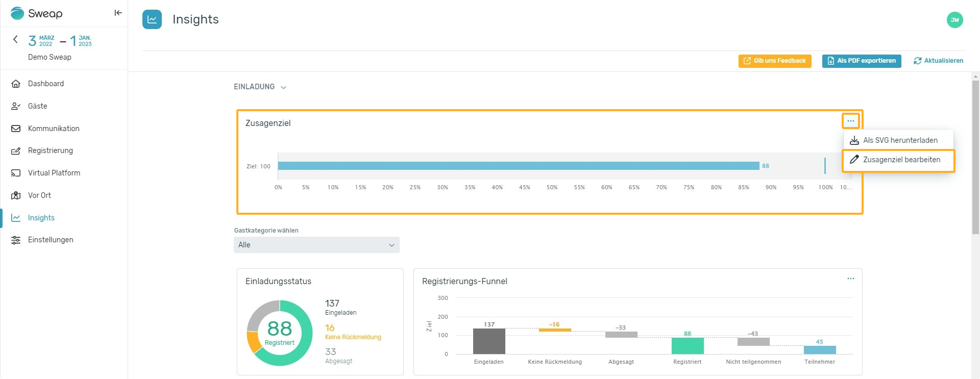Click the yellow Keine Rückmeldung funnel bar

[x=555, y=330]
